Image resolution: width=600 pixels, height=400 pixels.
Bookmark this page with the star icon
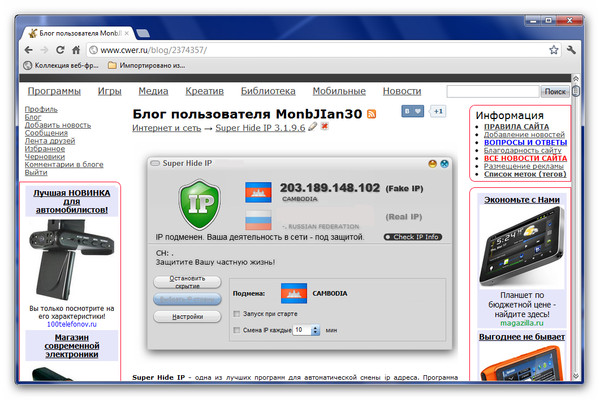554,49
